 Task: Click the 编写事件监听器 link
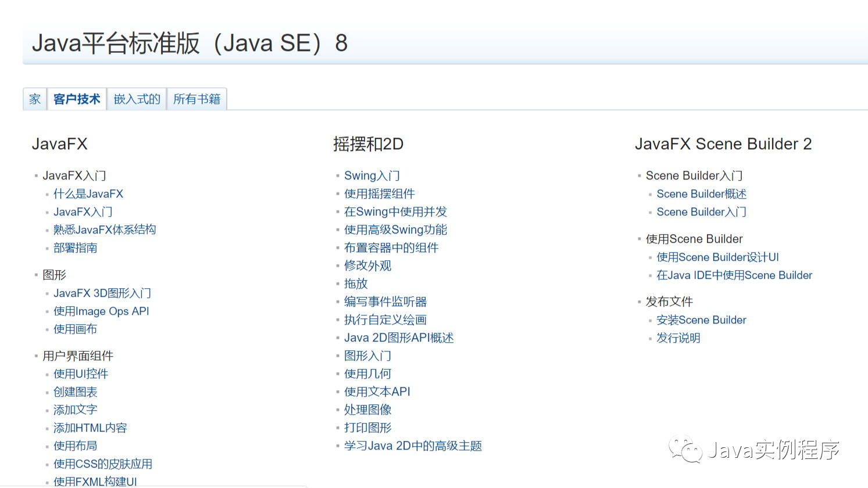click(385, 302)
